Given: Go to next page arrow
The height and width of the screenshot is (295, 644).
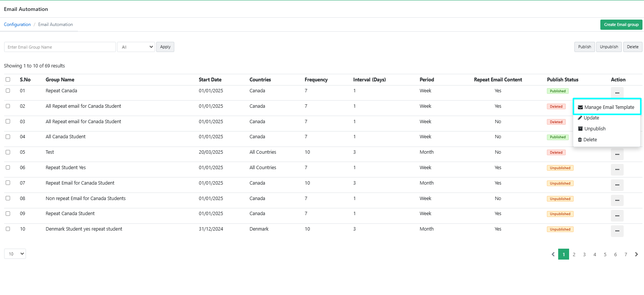Looking at the screenshot, I should (x=636, y=254).
